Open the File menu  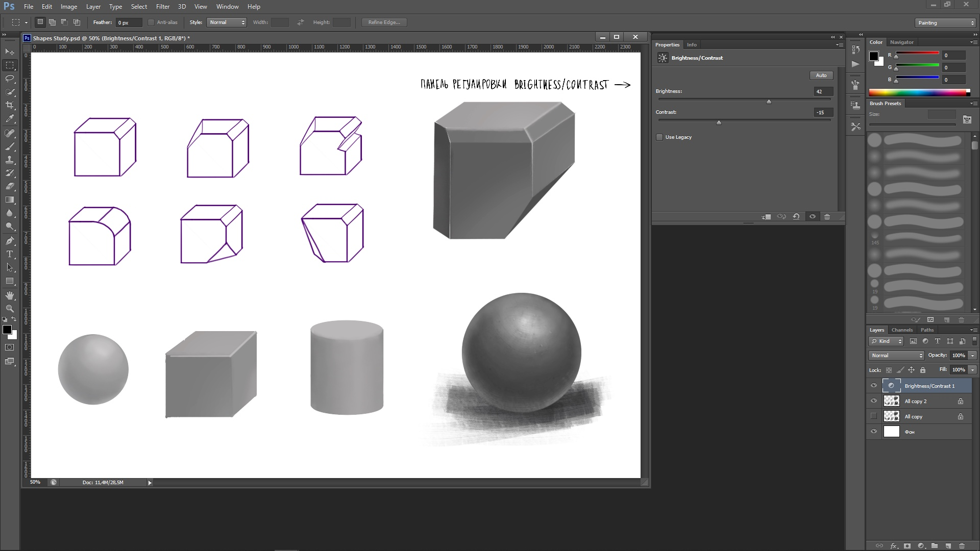(x=29, y=7)
